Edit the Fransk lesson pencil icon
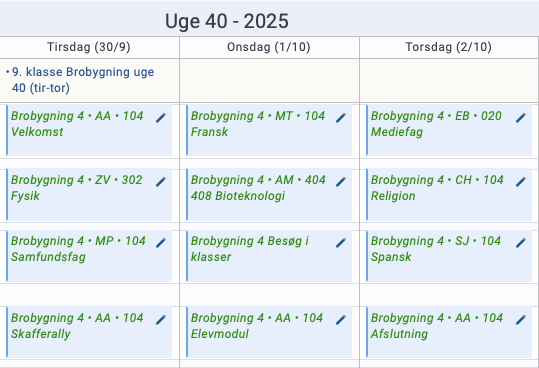The height and width of the screenshot is (368, 539). coord(341,118)
